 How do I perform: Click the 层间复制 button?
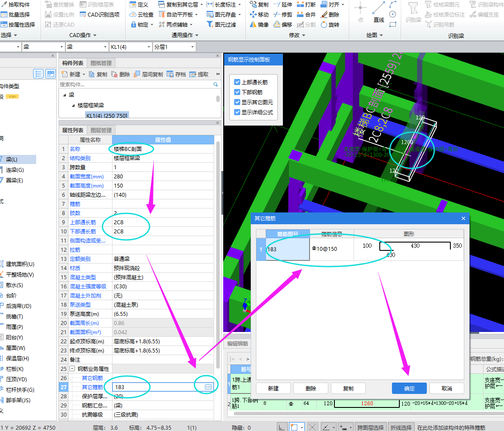[x=149, y=74]
